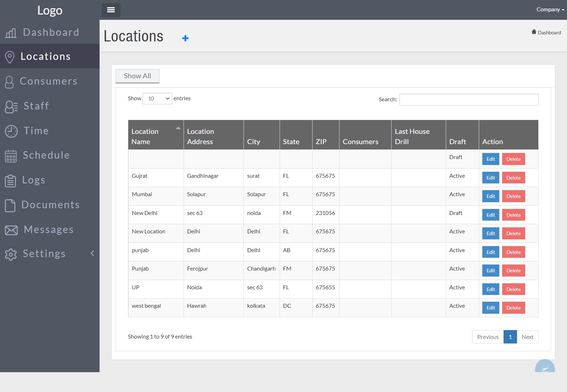The width and height of the screenshot is (567, 392).
Task: Click the hamburger menu toggle icon
Action: [x=111, y=10]
